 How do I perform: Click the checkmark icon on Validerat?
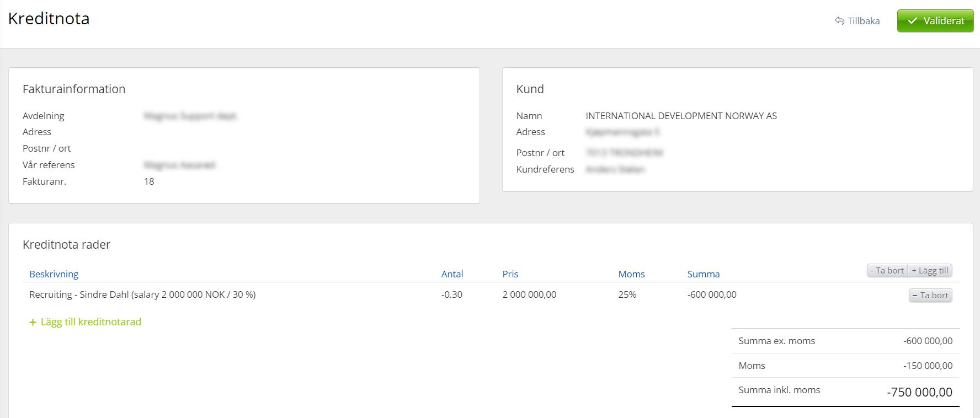point(913,21)
